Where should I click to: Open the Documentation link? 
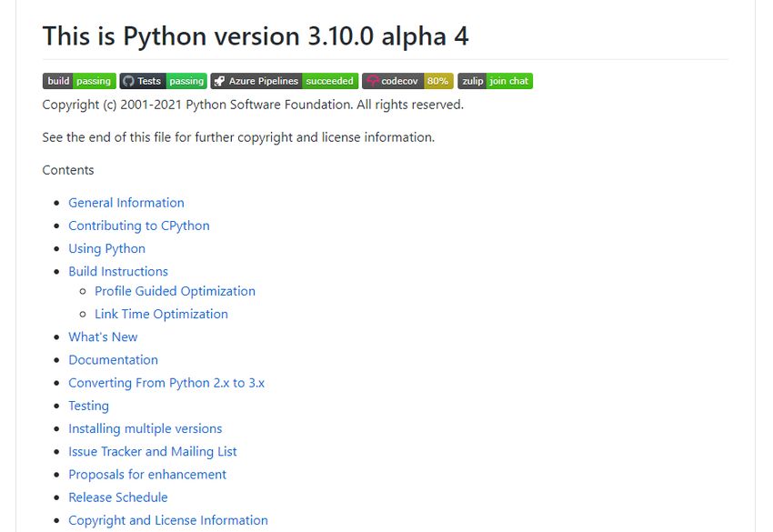[x=114, y=360]
